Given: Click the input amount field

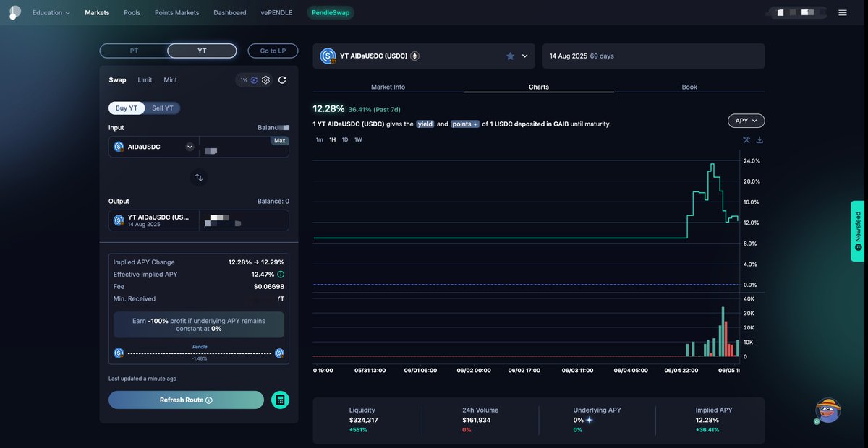Looking at the screenshot, I should tap(244, 147).
